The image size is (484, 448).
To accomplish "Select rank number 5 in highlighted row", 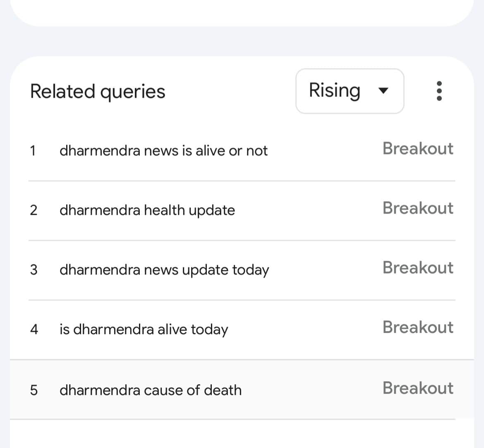I will click(34, 390).
